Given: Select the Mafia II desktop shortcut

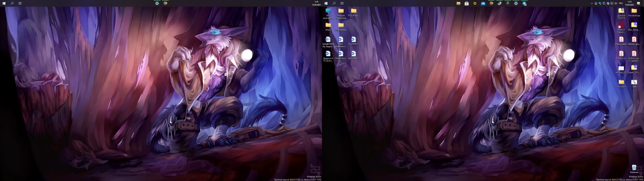Looking at the screenshot, I should click(x=621, y=27).
